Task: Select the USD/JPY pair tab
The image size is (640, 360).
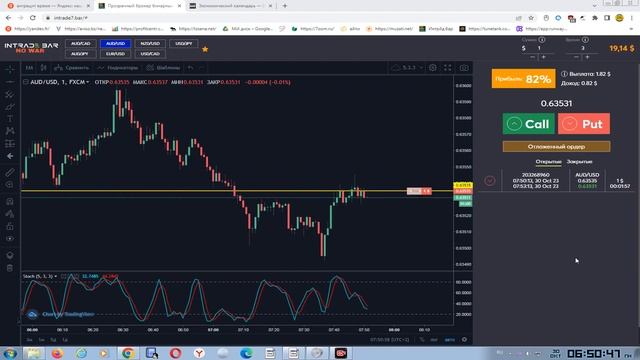Action: click(x=184, y=44)
